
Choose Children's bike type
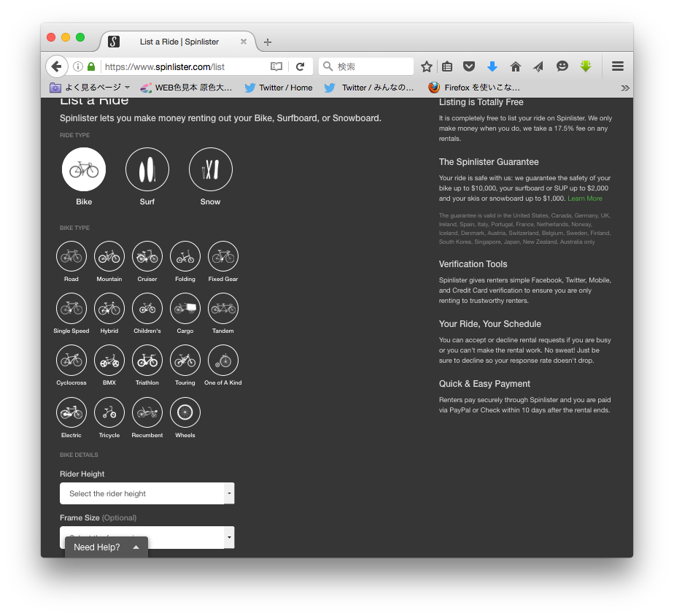[147, 309]
